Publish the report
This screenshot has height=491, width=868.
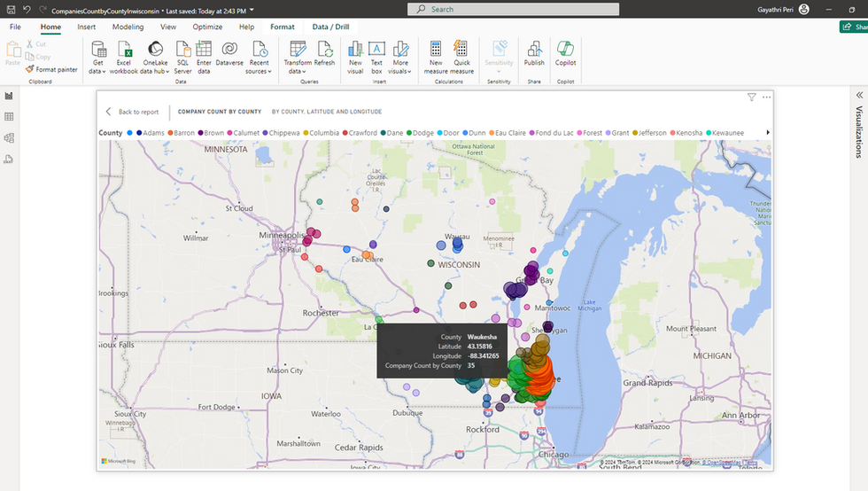pyautogui.click(x=534, y=54)
